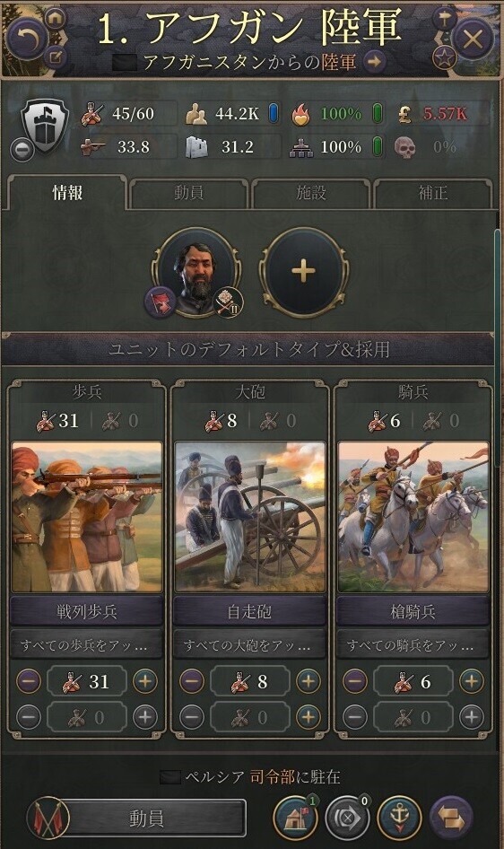
Task: Click the anchor naval transport icon
Action: [x=399, y=818]
